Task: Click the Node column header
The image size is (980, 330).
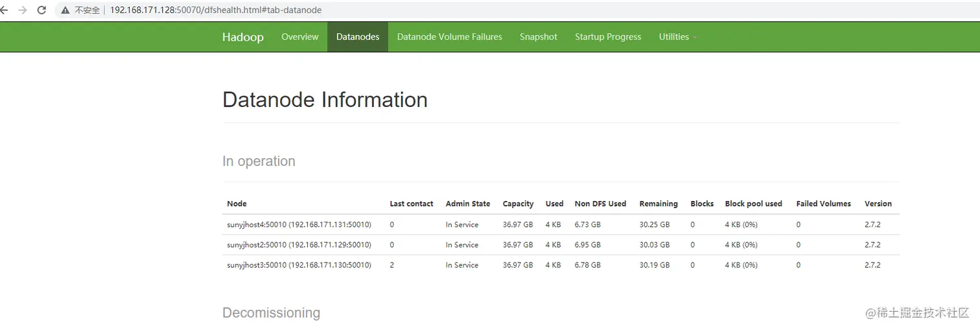Action: pos(237,204)
